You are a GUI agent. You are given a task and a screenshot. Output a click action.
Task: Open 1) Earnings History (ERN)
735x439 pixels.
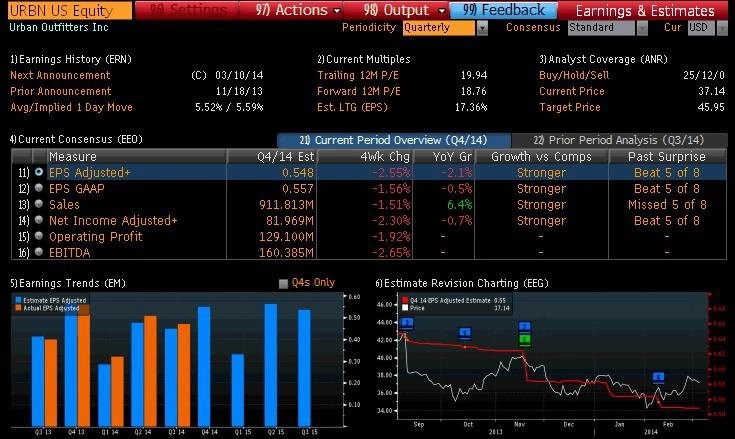[71, 59]
